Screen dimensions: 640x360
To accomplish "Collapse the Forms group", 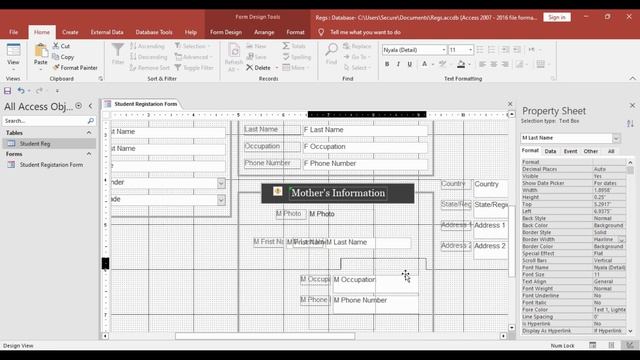I will (x=89, y=154).
